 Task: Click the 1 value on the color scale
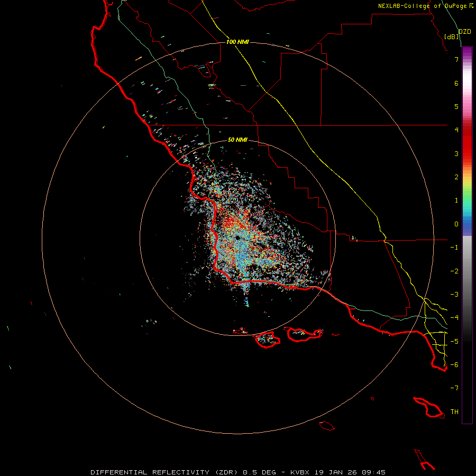456,200
